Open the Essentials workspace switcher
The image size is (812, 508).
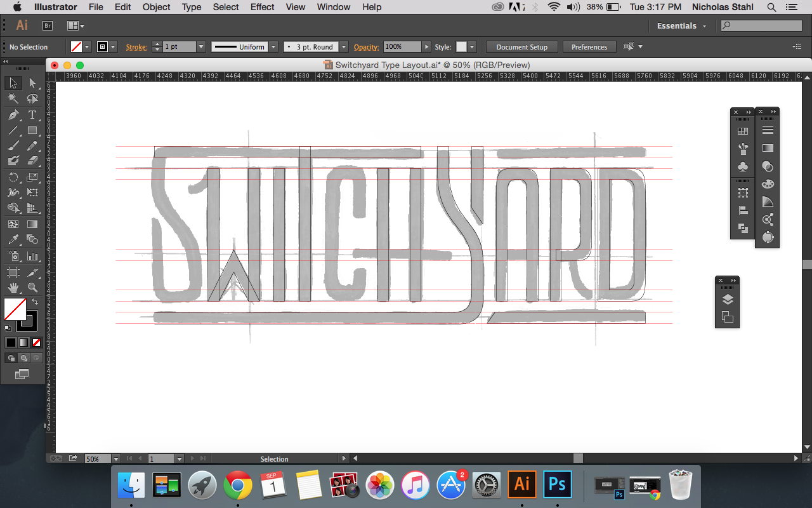click(x=681, y=26)
